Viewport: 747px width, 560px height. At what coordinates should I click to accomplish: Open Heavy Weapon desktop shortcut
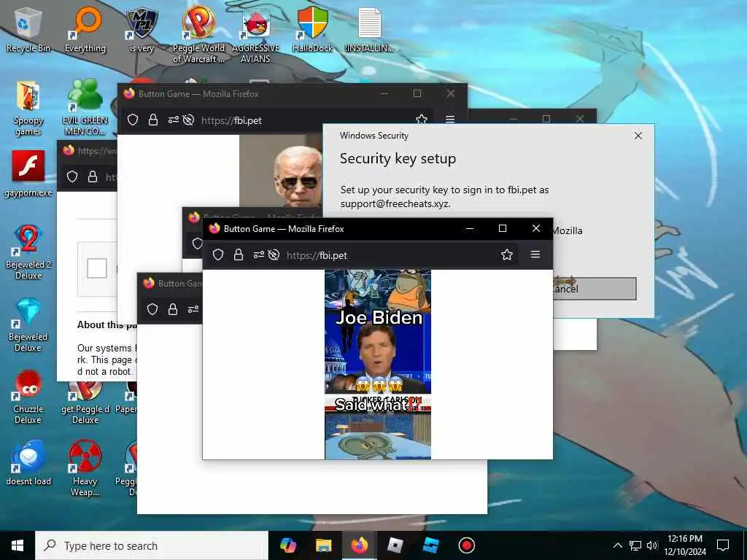tap(85, 469)
